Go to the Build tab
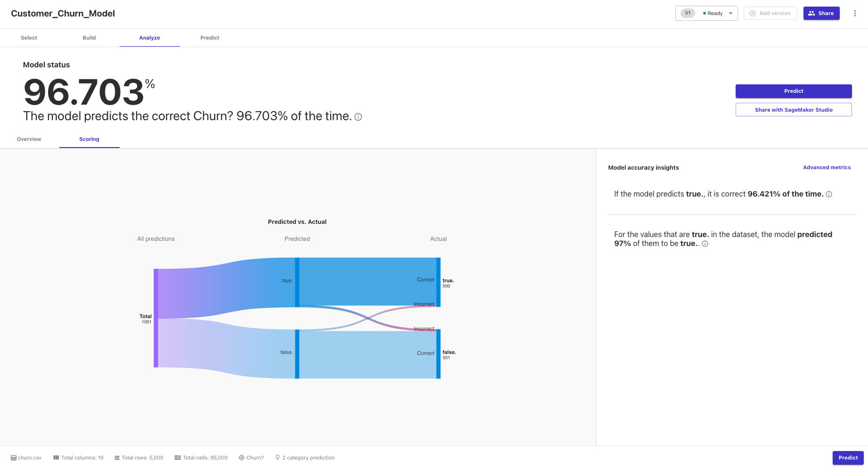 89,38
